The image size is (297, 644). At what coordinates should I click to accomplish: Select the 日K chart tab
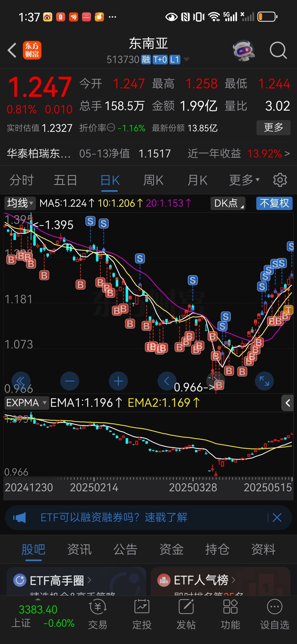110,180
